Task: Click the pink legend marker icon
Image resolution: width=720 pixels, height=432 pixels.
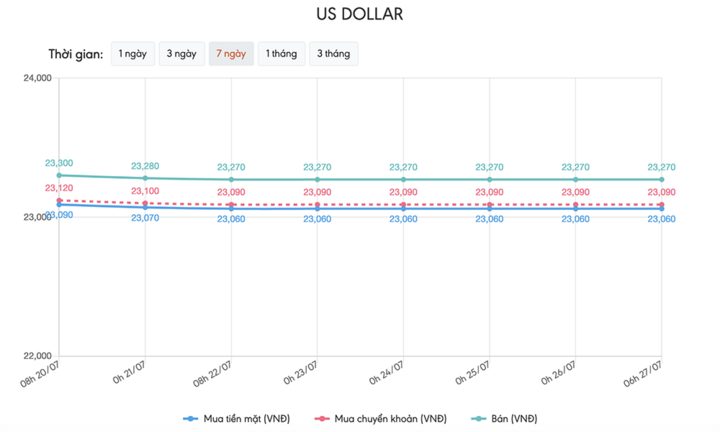Action: point(322,417)
